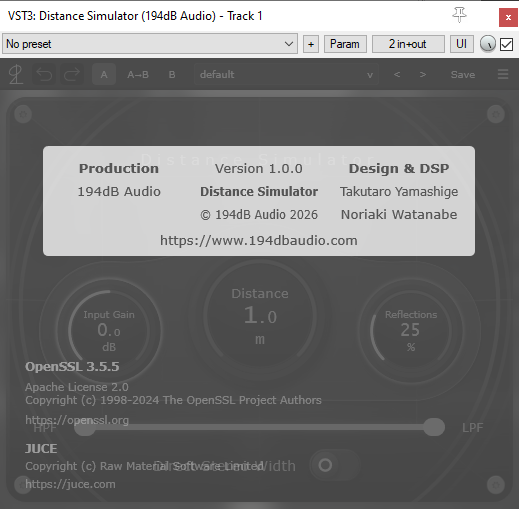The image size is (519, 509).
Task: Click the top-left corner gear icon
Action: [23, 115]
